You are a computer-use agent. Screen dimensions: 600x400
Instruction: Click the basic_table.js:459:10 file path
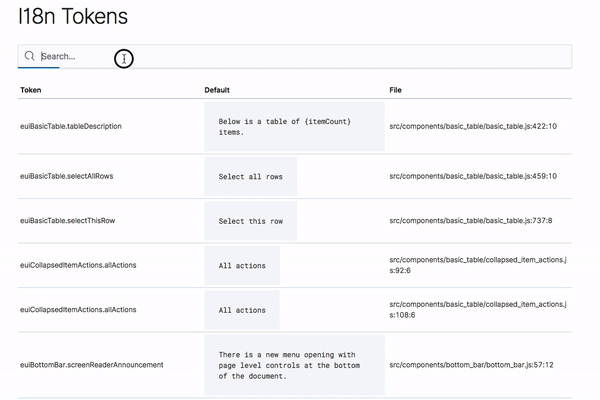pos(473,176)
